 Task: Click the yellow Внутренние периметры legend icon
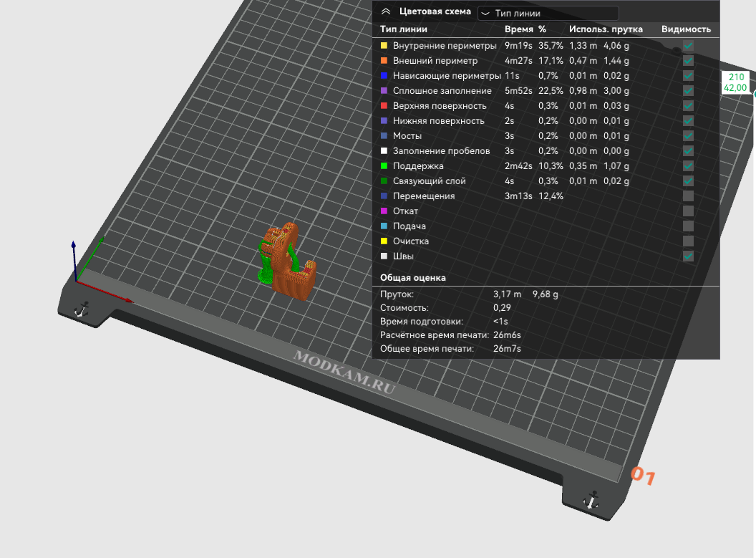(x=384, y=46)
